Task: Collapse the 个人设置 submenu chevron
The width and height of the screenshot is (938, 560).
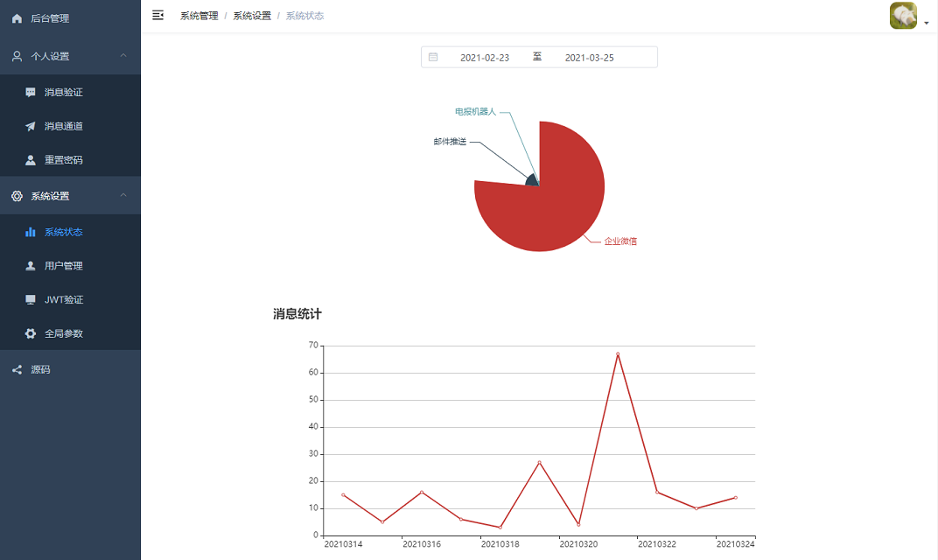Action: 123,56
